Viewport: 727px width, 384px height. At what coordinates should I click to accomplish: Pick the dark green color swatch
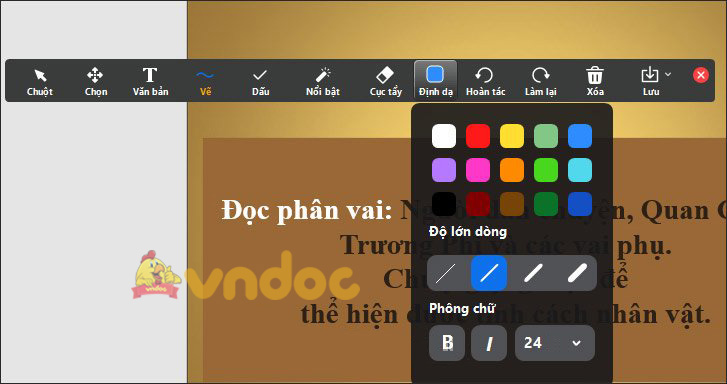pos(546,204)
